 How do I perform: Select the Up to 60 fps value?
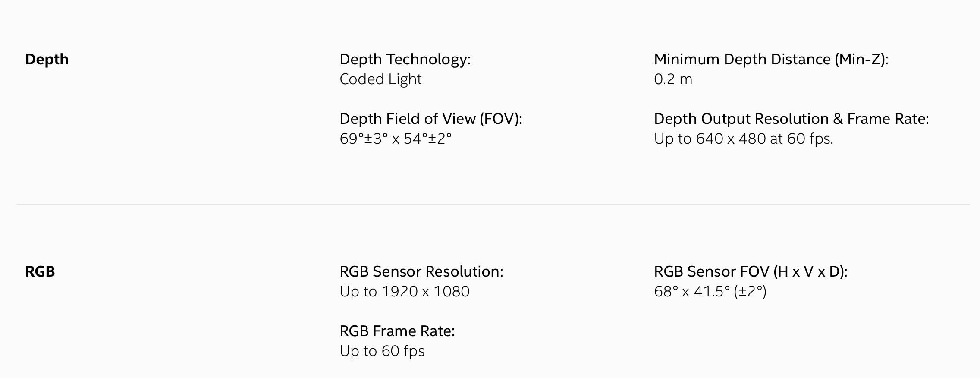[x=382, y=351]
